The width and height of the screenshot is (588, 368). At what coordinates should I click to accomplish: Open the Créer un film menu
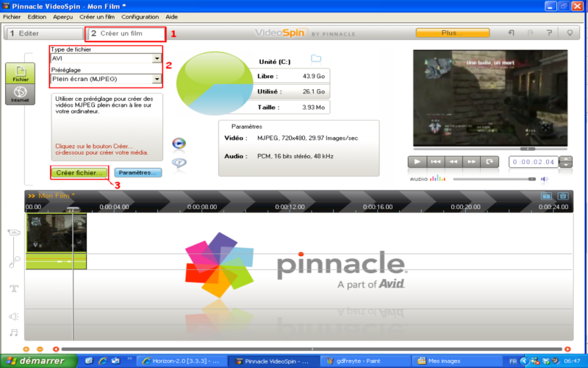[x=97, y=17]
